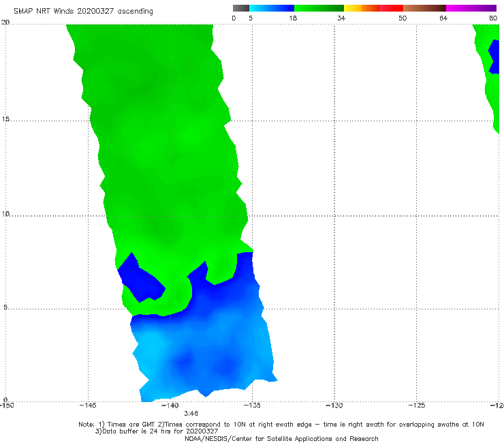
Task: Click the latitude axis label '15'
Action: [x=5, y=119]
